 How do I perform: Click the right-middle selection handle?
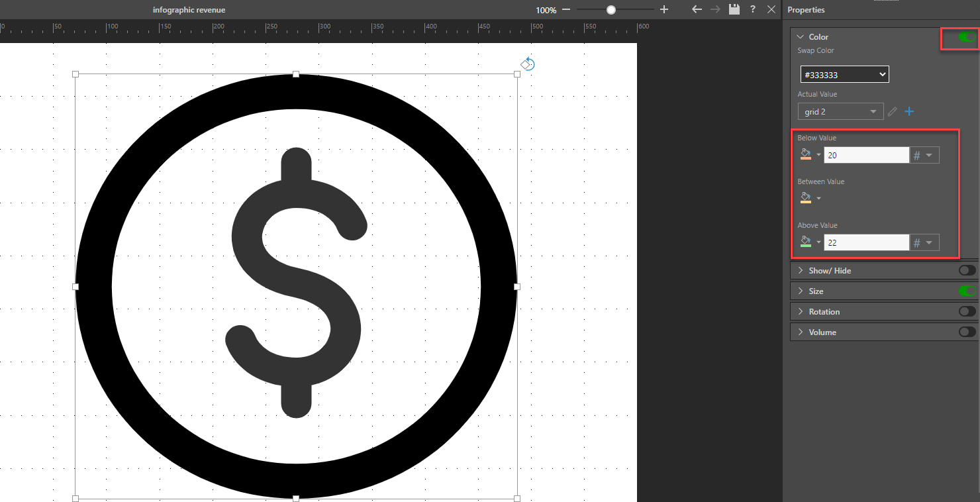(517, 286)
